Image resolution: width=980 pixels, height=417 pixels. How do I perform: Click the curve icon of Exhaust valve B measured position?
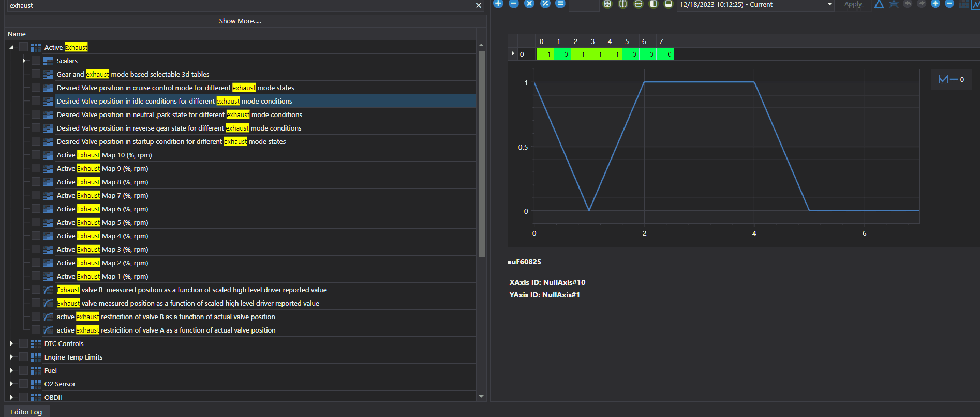[49, 290]
